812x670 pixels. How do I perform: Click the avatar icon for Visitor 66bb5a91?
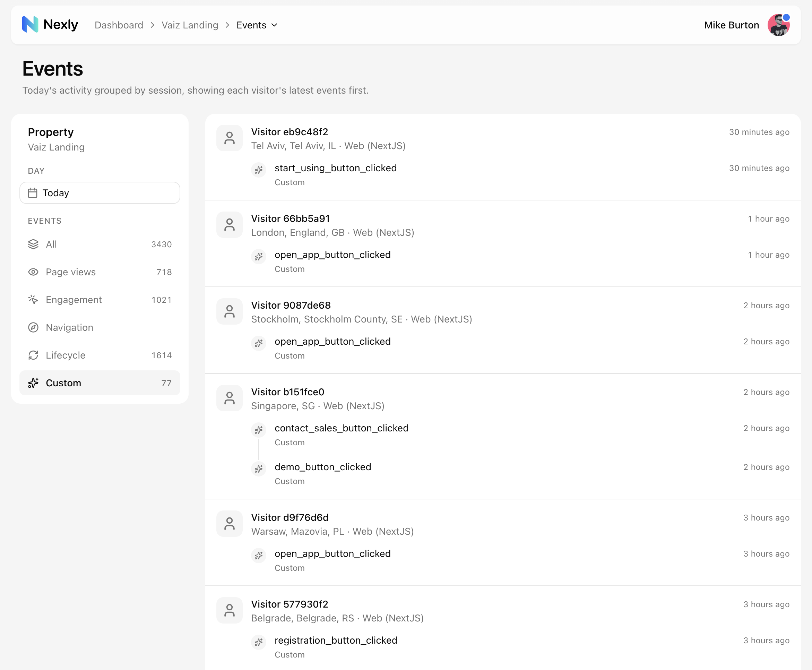[x=230, y=225]
